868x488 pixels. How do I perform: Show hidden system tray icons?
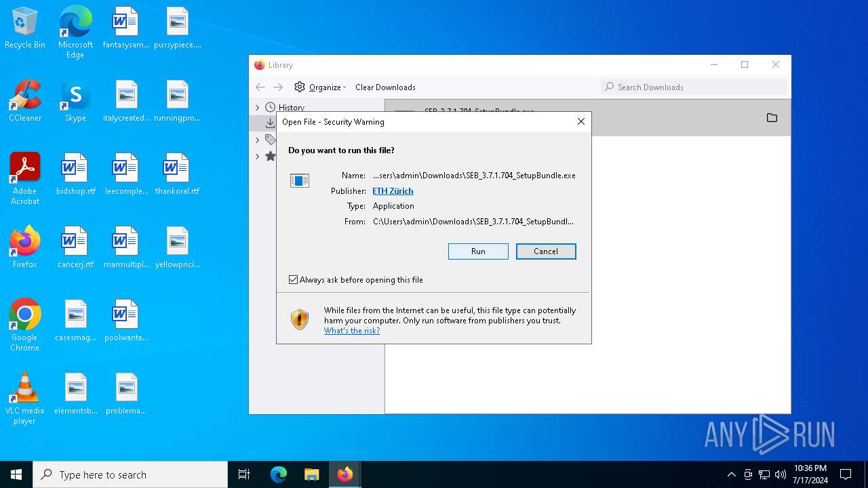[x=731, y=474]
